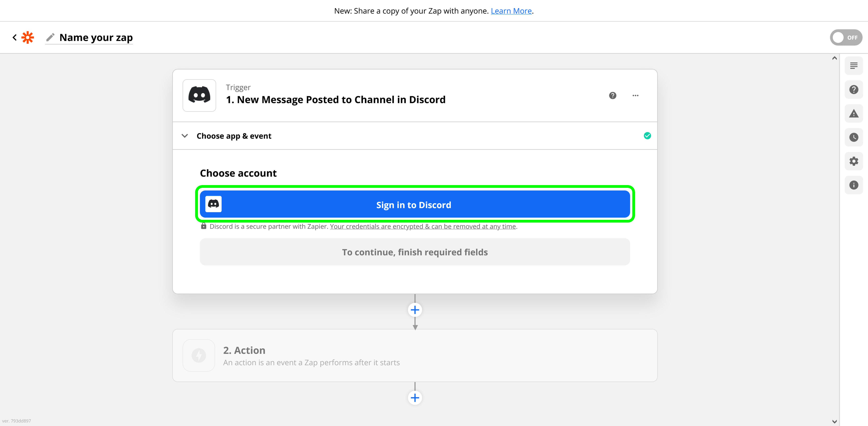Open the history clock icon in sidebar
This screenshot has width=868, height=426.
click(854, 137)
